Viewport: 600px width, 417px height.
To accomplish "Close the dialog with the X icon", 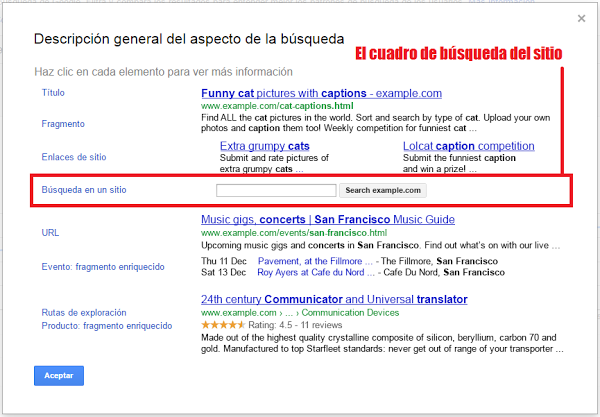I will pyautogui.click(x=582, y=18).
